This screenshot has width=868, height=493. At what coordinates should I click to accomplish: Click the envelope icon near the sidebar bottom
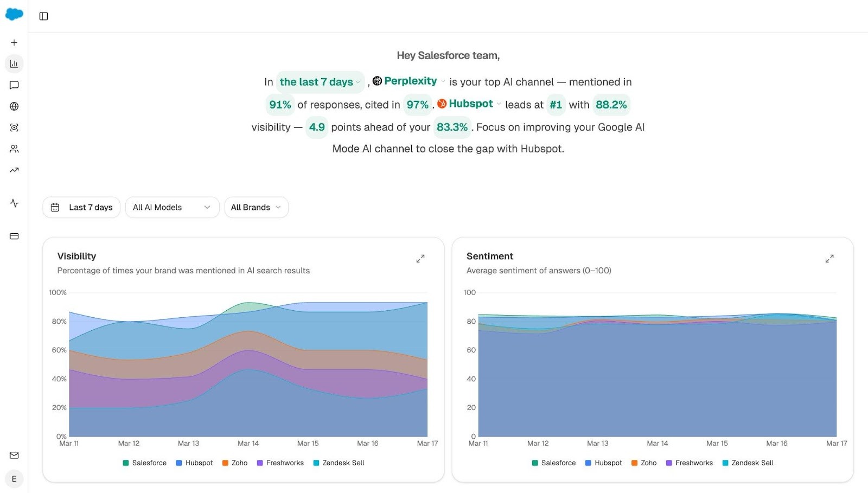[14, 456]
